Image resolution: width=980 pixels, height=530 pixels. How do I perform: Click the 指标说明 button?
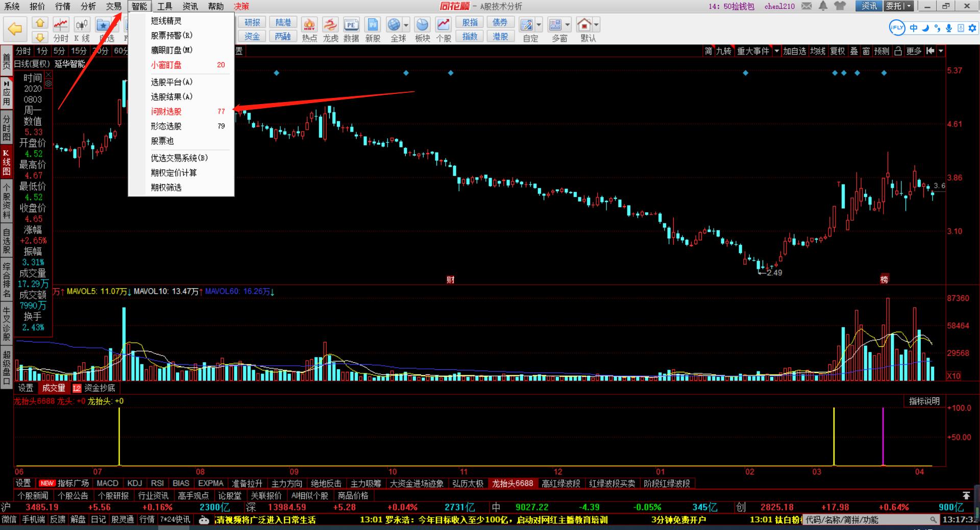pos(924,401)
